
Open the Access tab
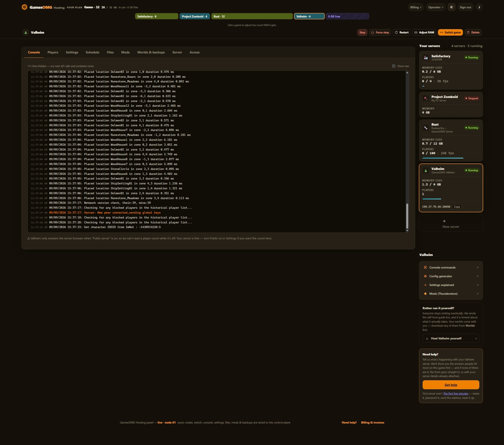[x=195, y=52]
